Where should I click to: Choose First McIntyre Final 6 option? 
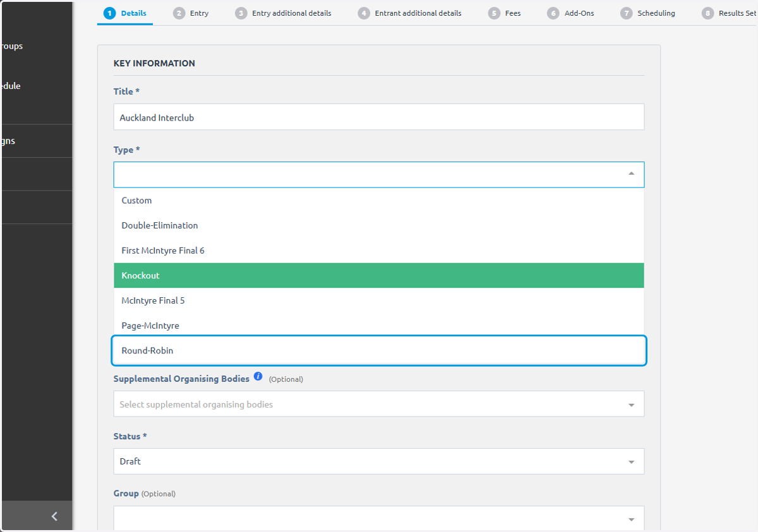pyautogui.click(x=379, y=251)
